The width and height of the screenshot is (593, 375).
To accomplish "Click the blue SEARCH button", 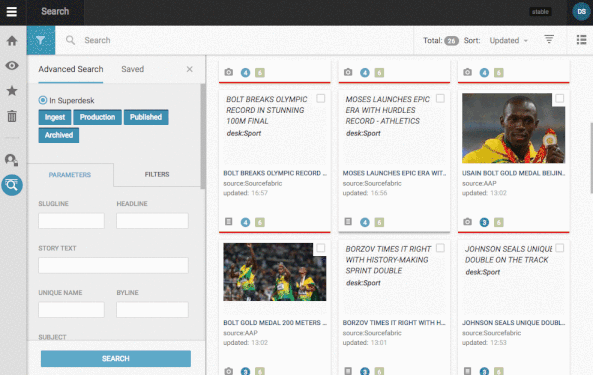I will (116, 358).
